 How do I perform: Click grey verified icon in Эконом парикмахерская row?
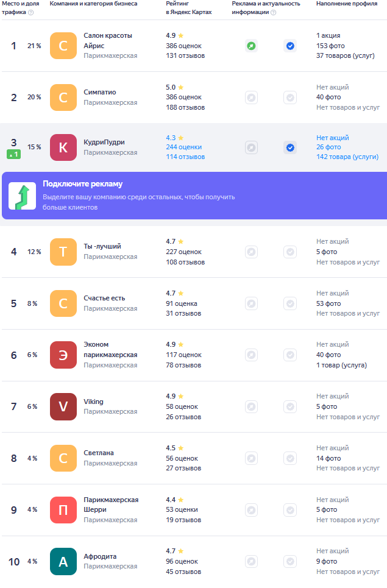tap(290, 355)
